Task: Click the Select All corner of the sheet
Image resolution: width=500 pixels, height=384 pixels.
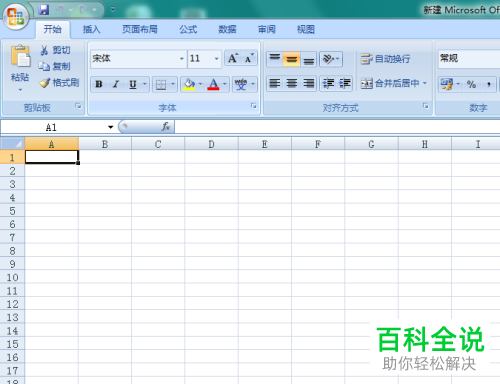Action: (12, 144)
